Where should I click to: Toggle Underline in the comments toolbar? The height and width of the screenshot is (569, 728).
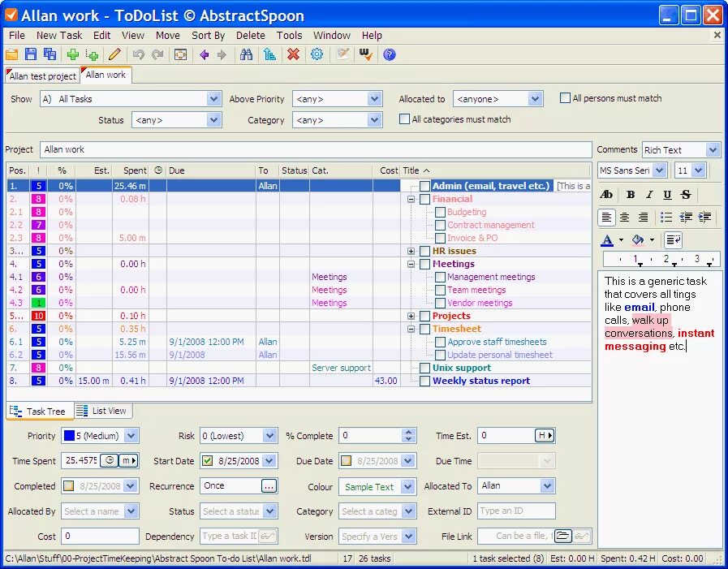(667, 195)
